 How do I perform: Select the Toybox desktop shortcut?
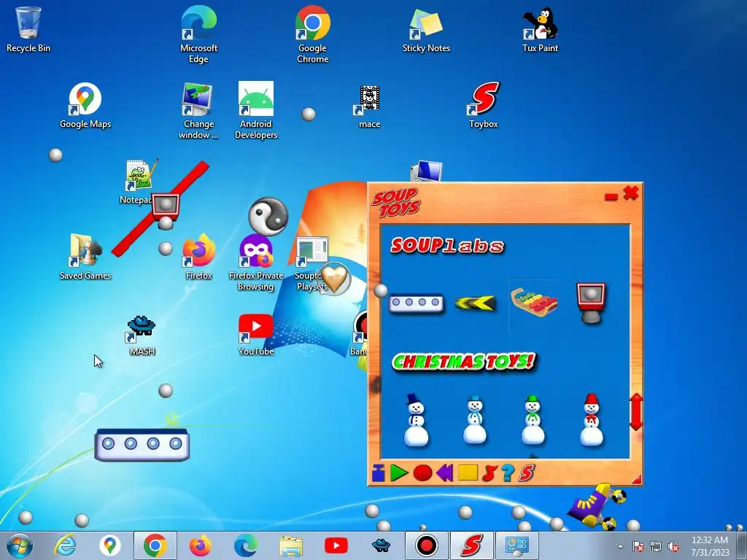tap(483, 105)
